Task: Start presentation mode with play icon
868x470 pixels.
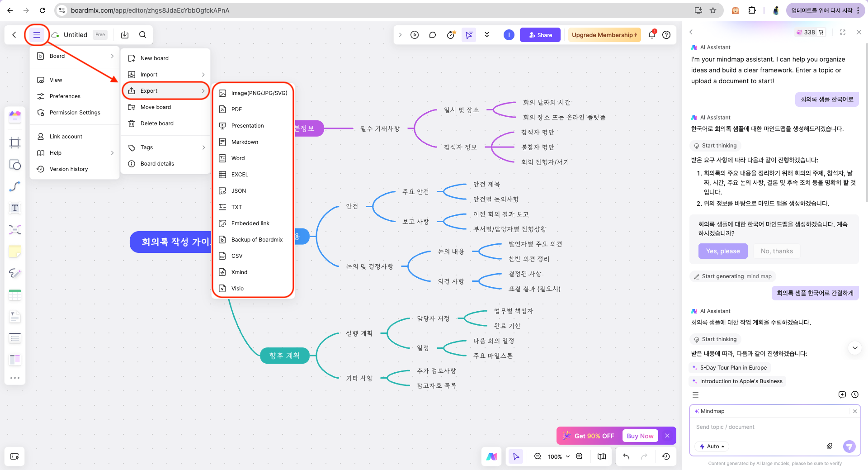Action: 415,35
